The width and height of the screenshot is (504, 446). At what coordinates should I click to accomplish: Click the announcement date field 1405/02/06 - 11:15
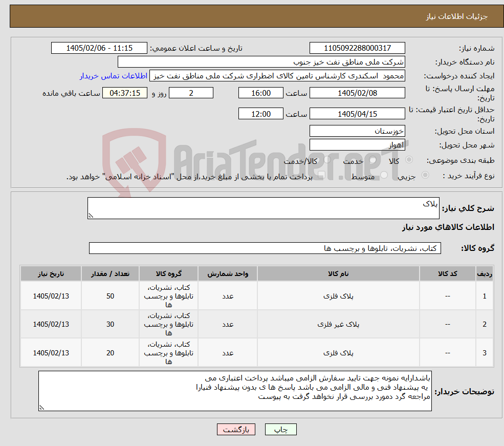pos(99,48)
